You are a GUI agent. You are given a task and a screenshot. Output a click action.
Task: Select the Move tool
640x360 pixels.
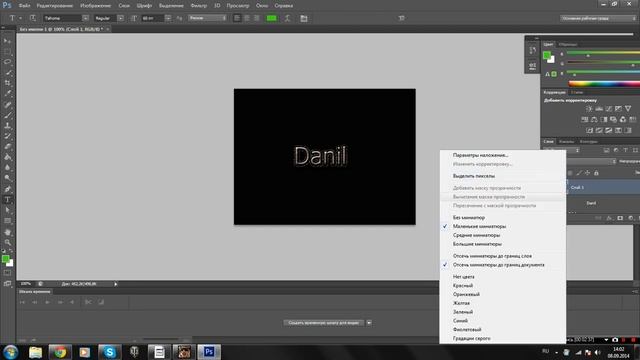[x=7, y=41]
